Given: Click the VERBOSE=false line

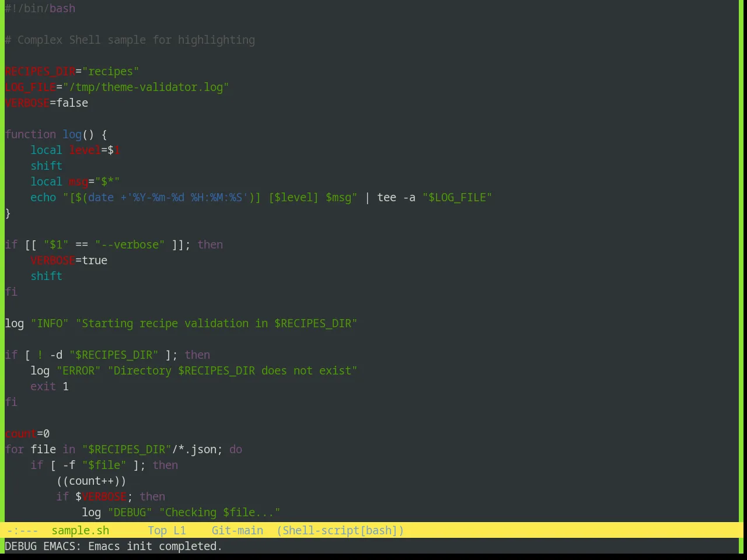Looking at the screenshot, I should tap(47, 103).
